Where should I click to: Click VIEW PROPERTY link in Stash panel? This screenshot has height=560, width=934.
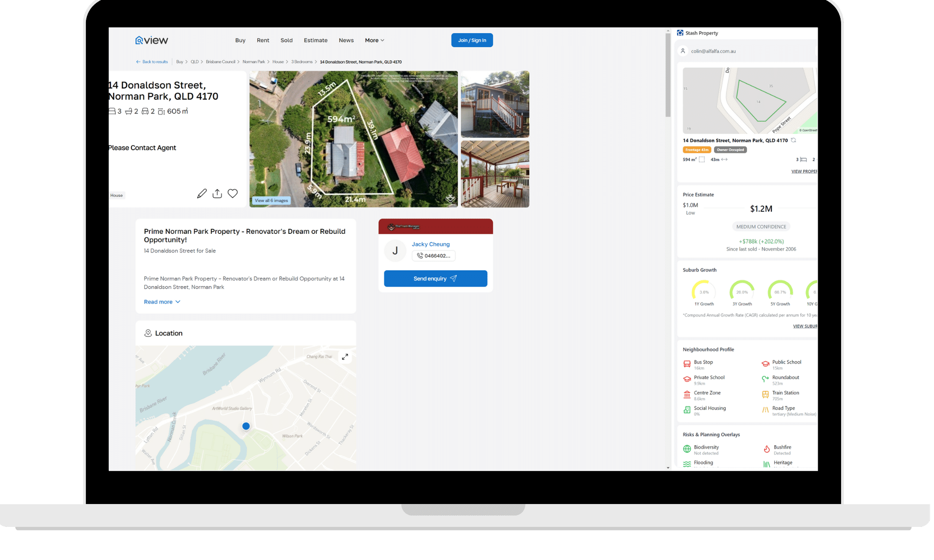(x=804, y=171)
